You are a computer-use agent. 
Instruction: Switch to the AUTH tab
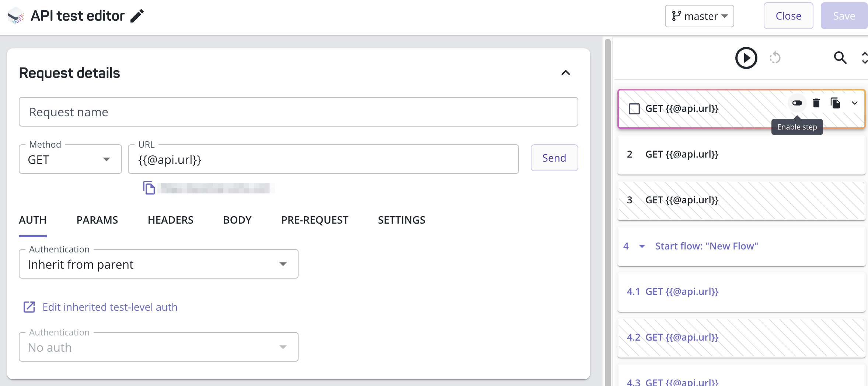(x=33, y=220)
